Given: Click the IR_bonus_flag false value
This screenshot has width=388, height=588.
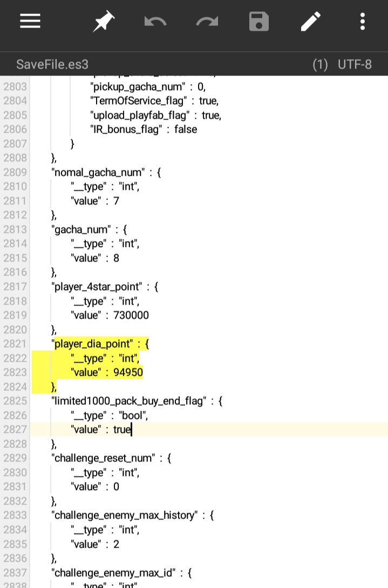Looking at the screenshot, I should coord(185,129).
